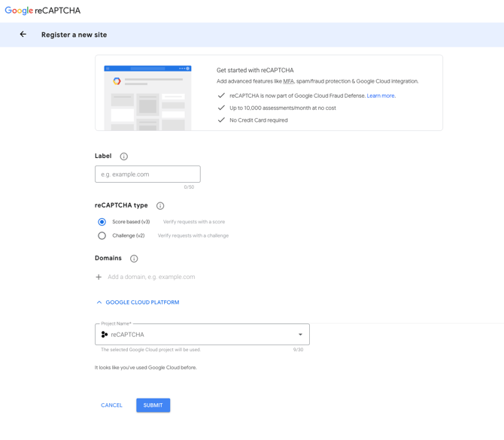The image size is (504, 440).
Task: Show info tooltip next to reCAPTCHA type
Action: pos(160,205)
